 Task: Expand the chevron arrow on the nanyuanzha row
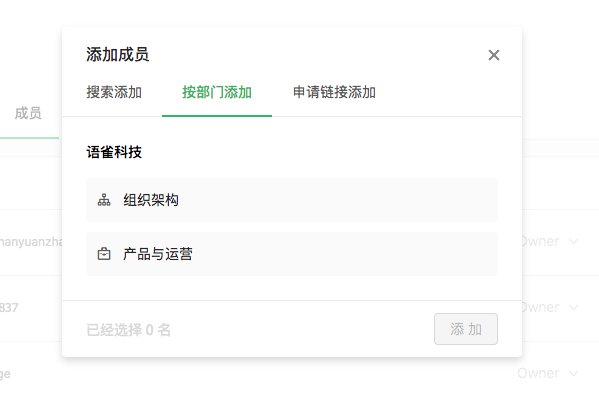click(573, 241)
